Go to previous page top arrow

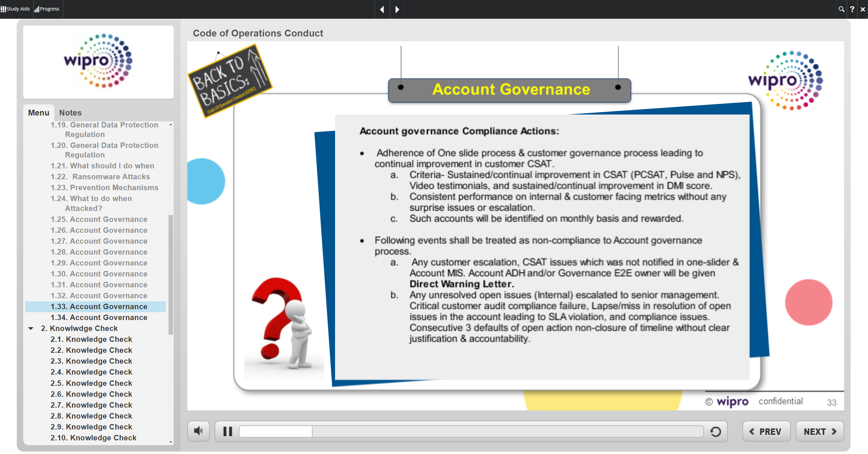(382, 9)
